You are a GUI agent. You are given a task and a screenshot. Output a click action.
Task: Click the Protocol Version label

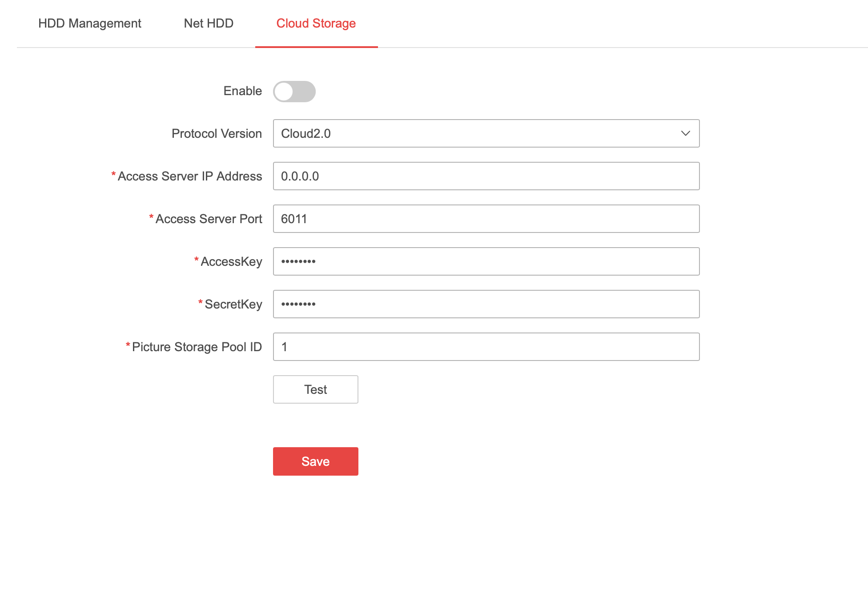coord(217,134)
